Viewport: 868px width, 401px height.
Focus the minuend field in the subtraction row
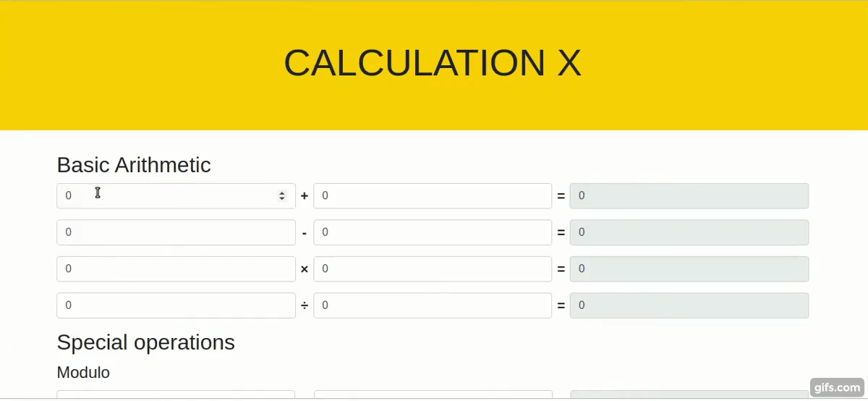point(176,232)
